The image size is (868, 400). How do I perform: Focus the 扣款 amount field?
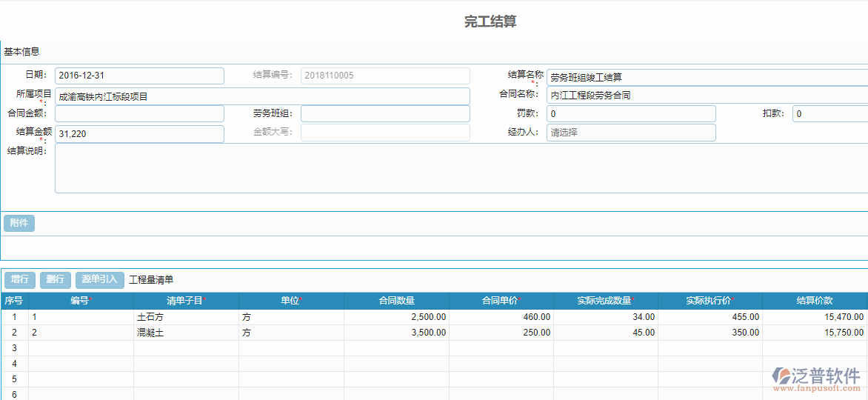829,113
